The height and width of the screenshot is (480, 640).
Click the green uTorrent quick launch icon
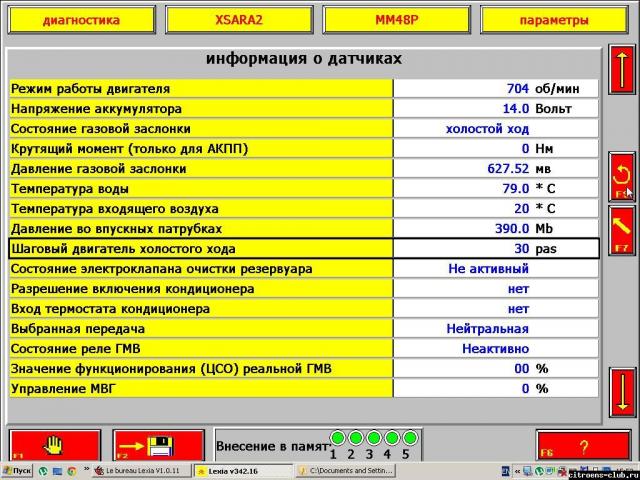pos(43,471)
